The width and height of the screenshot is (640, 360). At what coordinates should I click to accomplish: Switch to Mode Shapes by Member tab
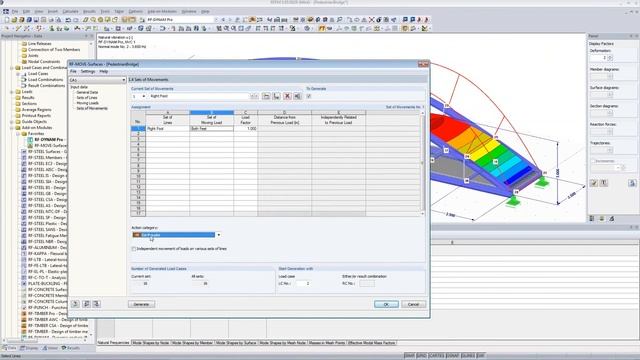point(192,343)
